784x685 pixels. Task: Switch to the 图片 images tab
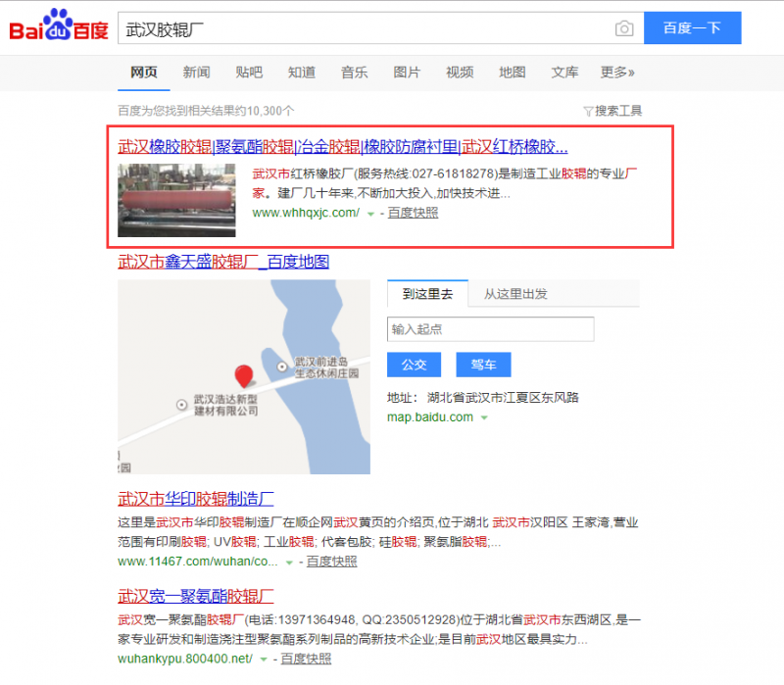pyautogui.click(x=407, y=73)
